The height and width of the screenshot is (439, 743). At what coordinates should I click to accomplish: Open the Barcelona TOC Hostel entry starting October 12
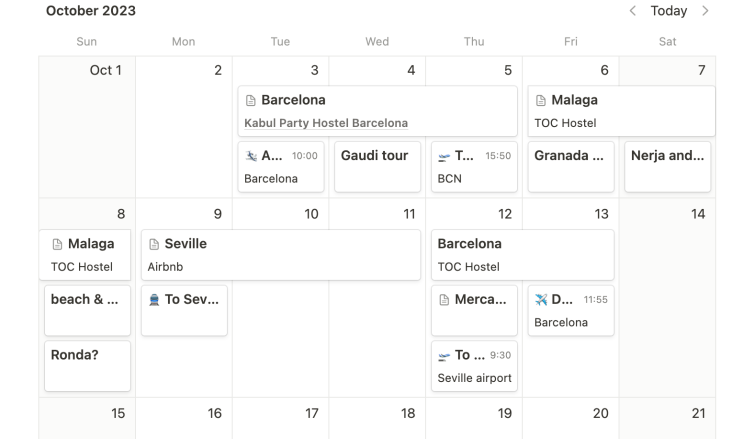tap(523, 254)
